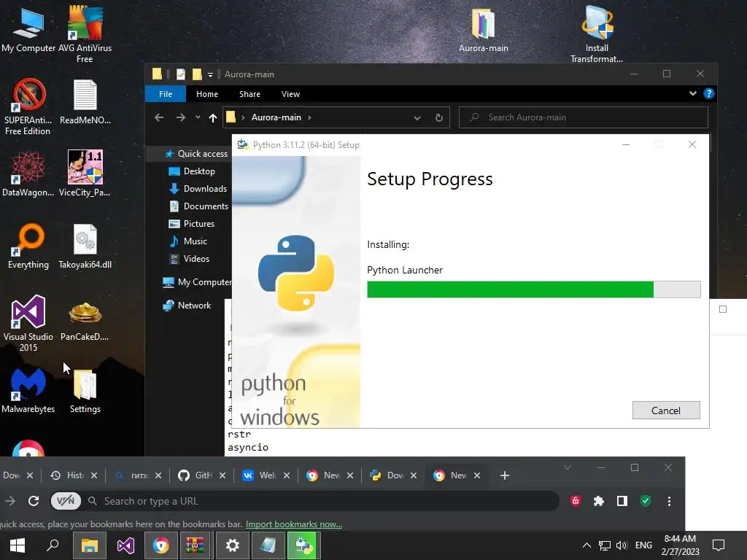Go back in File Explorer
The image size is (747, 560).
tap(159, 117)
